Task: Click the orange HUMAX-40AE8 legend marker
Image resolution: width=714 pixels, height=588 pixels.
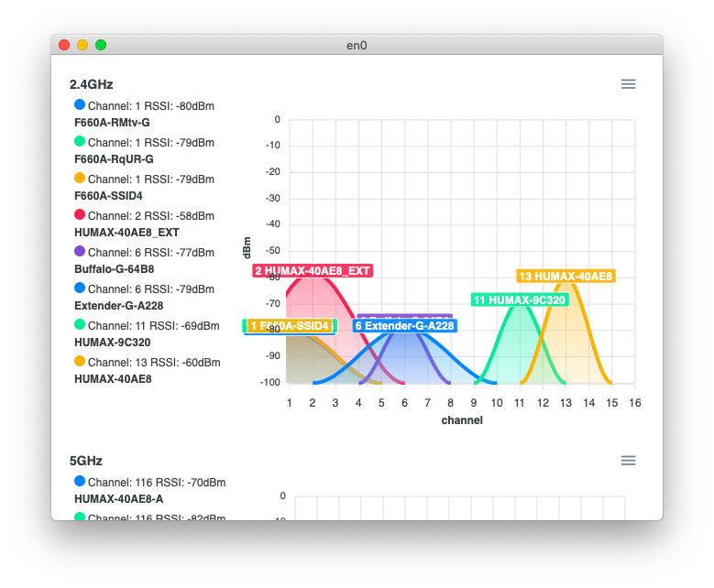Action: pyautogui.click(x=80, y=362)
